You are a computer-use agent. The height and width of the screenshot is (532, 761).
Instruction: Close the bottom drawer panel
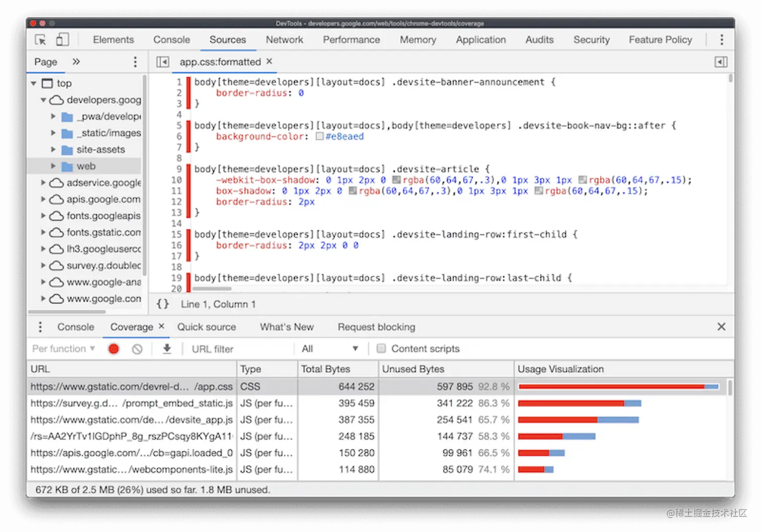click(x=721, y=327)
